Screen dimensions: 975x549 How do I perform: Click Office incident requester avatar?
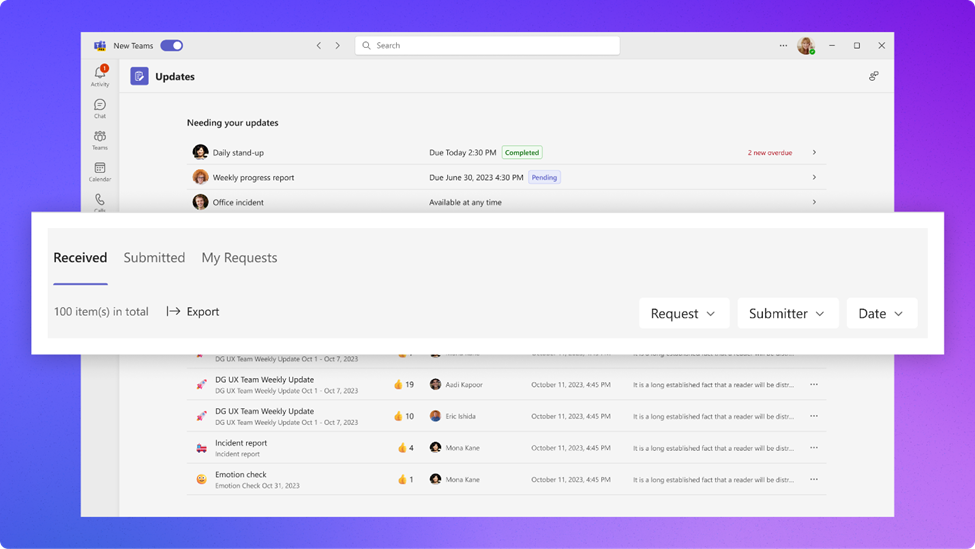click(200, 202)
